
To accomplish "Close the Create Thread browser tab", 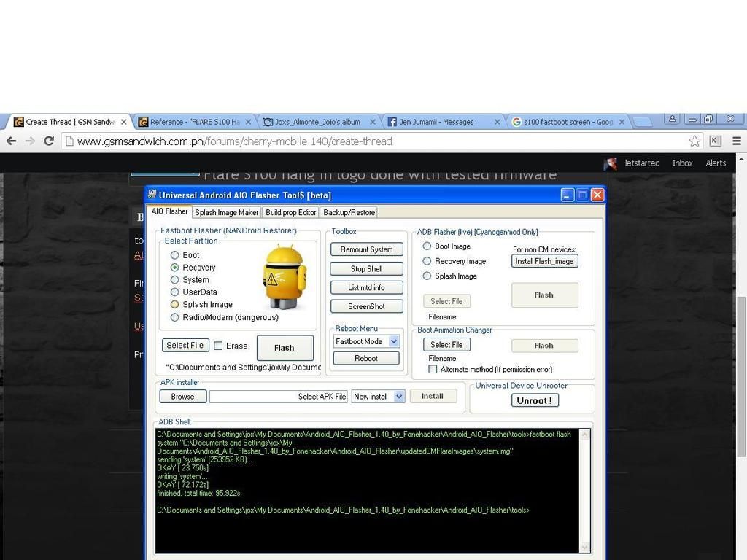I will [124, 122].
